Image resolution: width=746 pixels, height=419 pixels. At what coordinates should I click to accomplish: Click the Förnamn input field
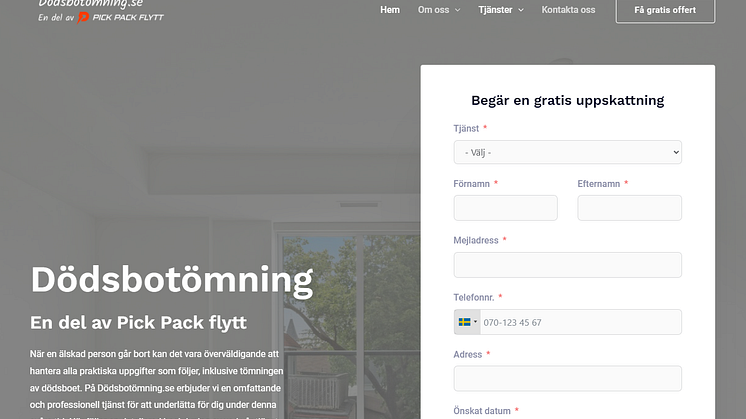505,208
